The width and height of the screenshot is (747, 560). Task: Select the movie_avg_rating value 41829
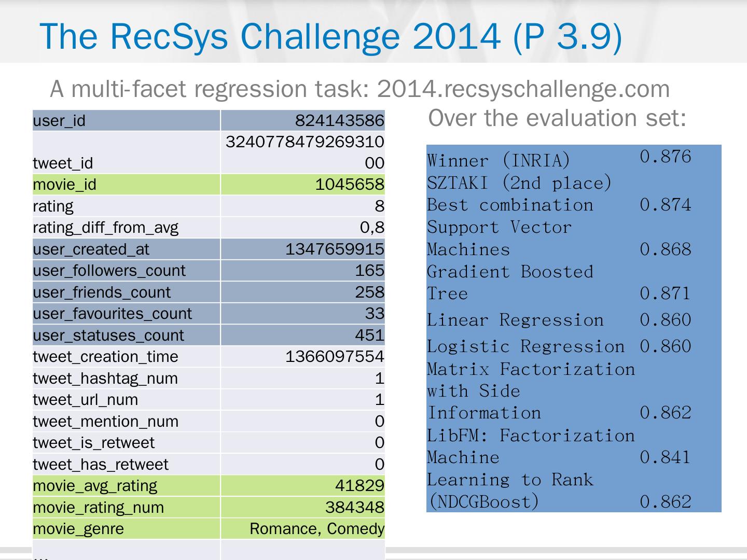pyautogui.click(x=359, y=486)
